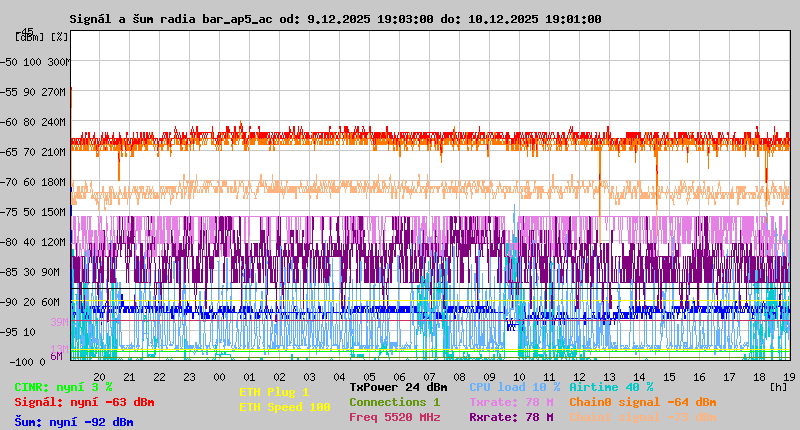
Task: Click the pink Txrate legend label
Action: click(x=511, y=402)
